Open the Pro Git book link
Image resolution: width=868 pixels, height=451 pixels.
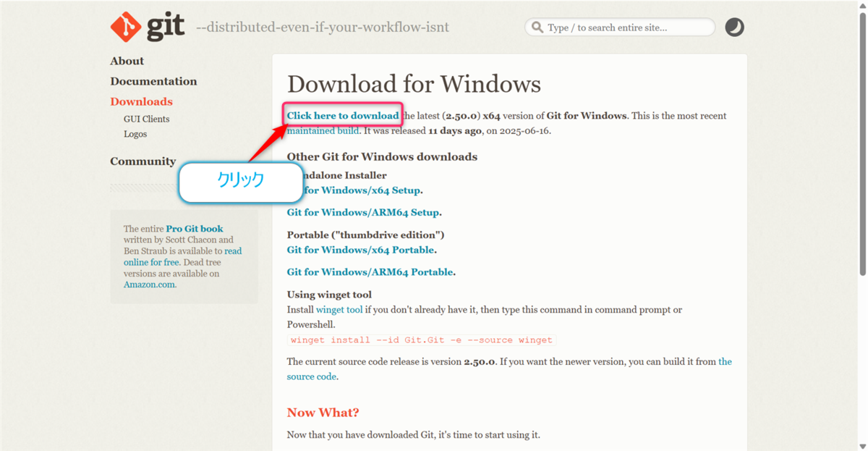click(195, 229)
